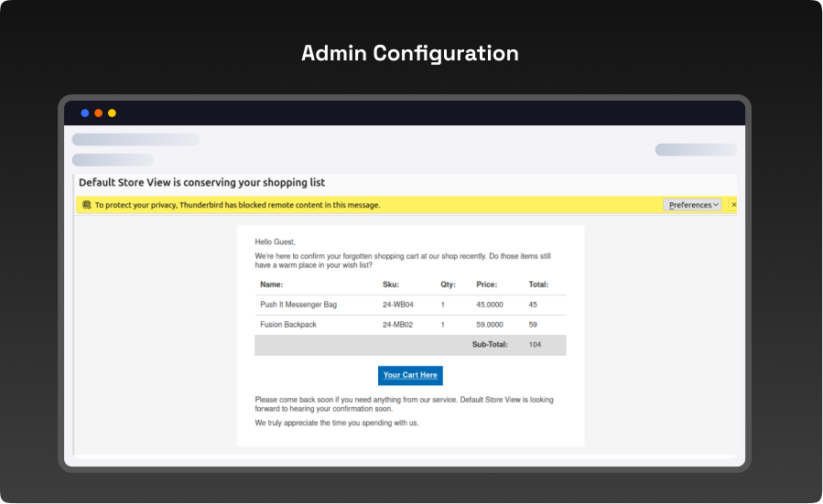Dismiss the blocked remote content notification
Screen dimensions: 823x504
(733, 205)
